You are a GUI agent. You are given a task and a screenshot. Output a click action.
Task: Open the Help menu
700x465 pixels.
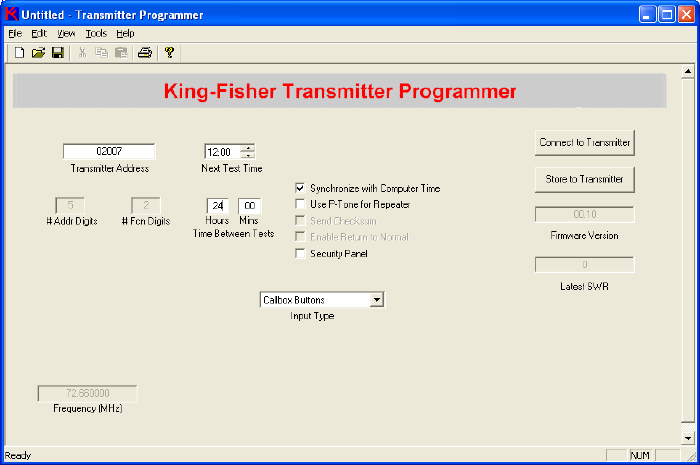point(125,33)
